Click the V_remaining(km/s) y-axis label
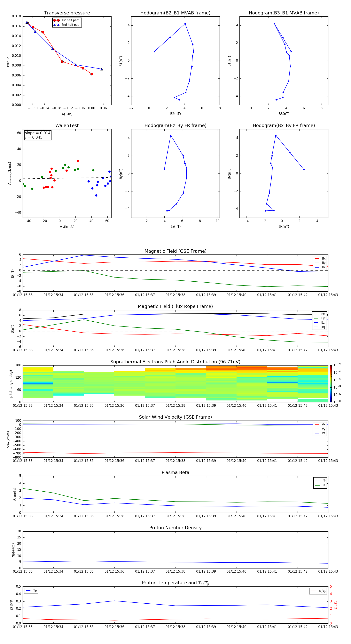 coord(10,173)
